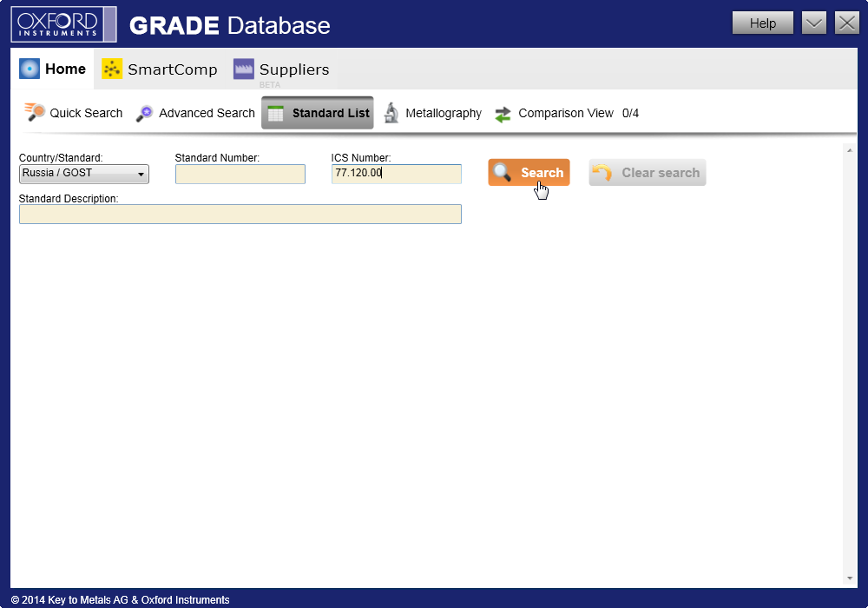Screen dimensions: 868x608
Task: Click the undo arrow on Clear search
Action: 602,172
